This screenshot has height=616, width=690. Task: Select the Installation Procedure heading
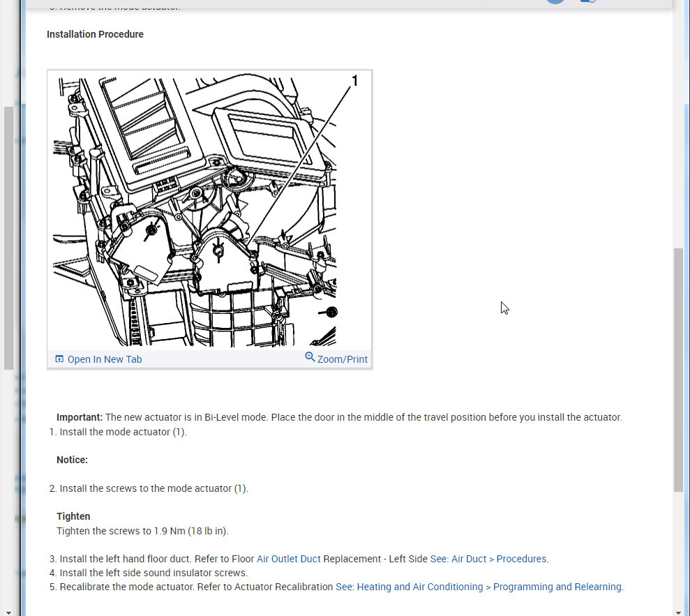tap(95, 34)
